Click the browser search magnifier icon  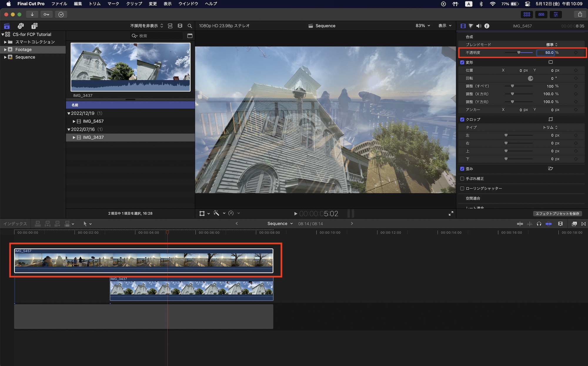[x=190, y=26]
